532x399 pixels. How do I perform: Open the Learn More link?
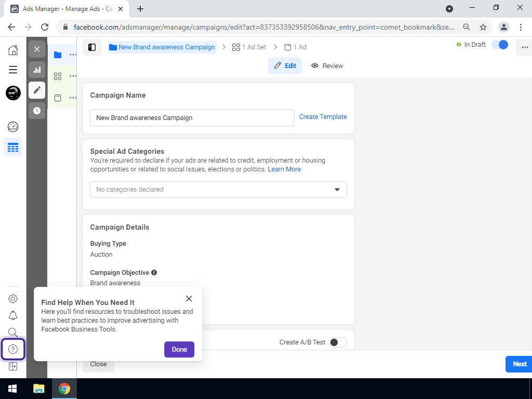(284, 169)
